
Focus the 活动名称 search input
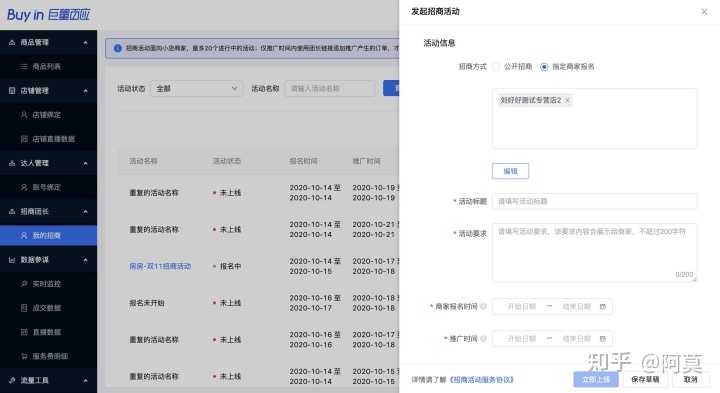click(331, 89)
